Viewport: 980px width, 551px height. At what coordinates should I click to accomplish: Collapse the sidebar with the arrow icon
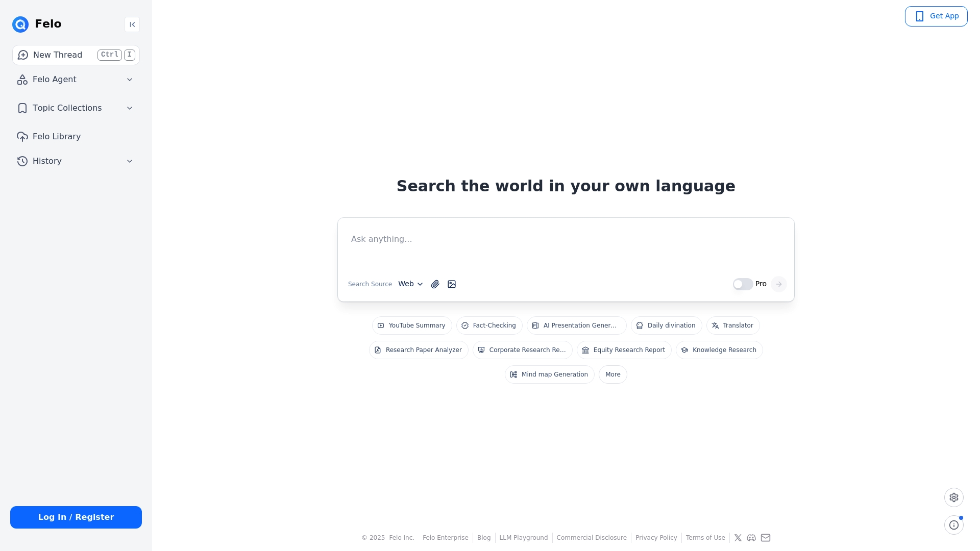pyautogui.click(x=132, y=24)
